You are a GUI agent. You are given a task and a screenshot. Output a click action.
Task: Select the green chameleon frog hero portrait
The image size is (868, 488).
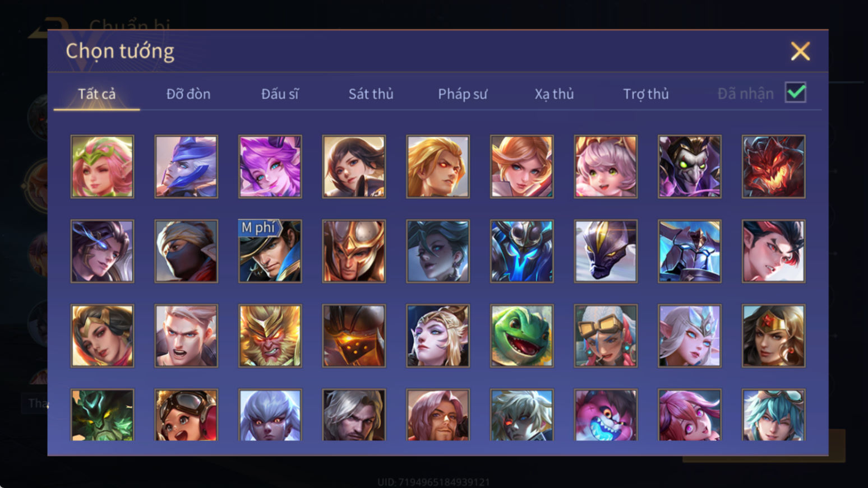click(521, 336)
